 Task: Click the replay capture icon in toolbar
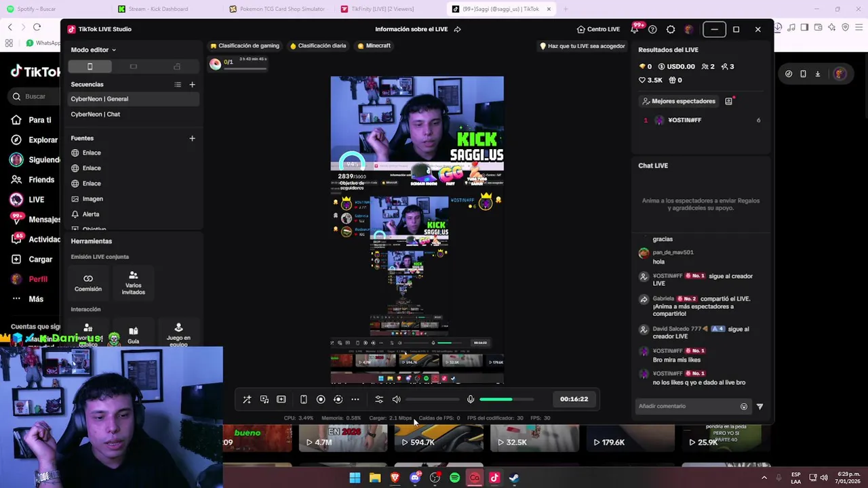(338, 399)
